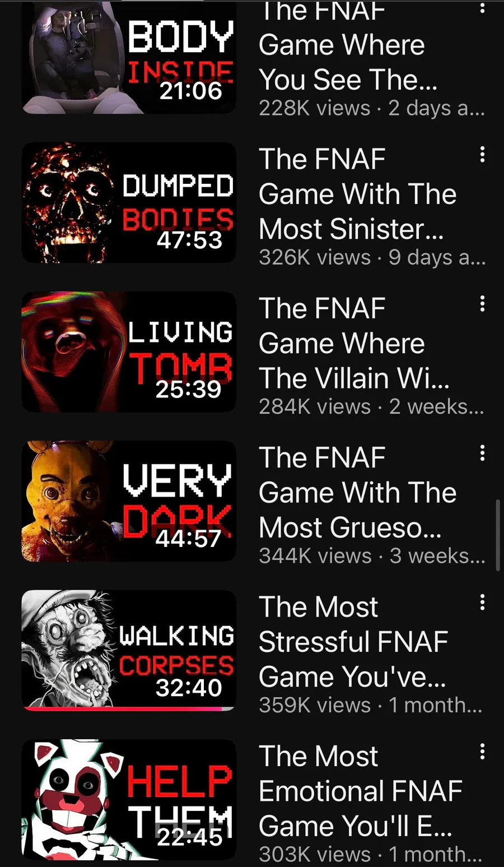Open title 'The Most Stressful FNAF Game You've'
This screenshot has width=504, height=867.
pyautogui.click(x=353, y=642)
